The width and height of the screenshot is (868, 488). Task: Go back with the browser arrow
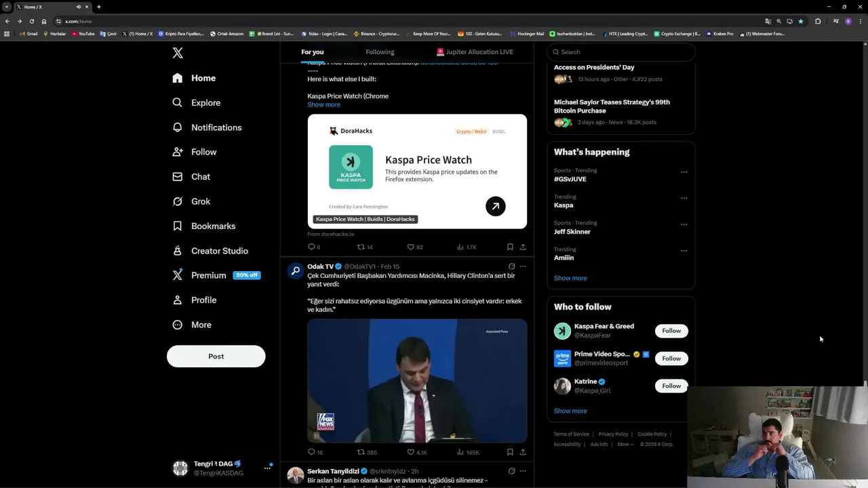click(x=7, y=21)
